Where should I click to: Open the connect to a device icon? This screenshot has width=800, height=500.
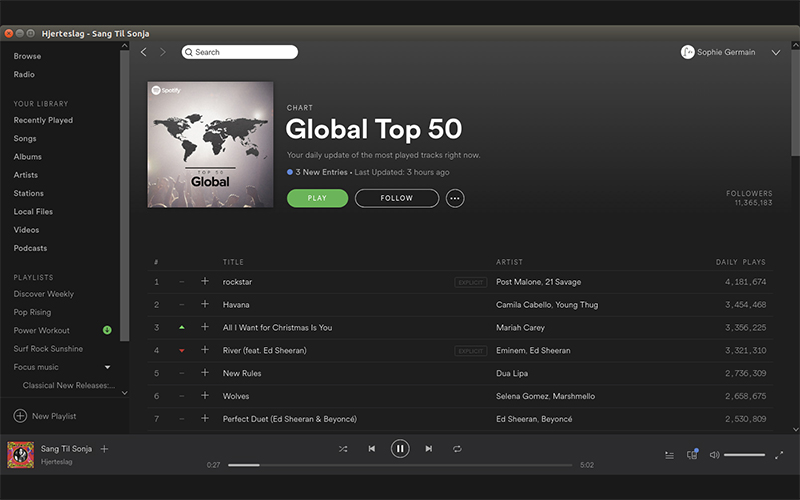[x=692, y=454]
